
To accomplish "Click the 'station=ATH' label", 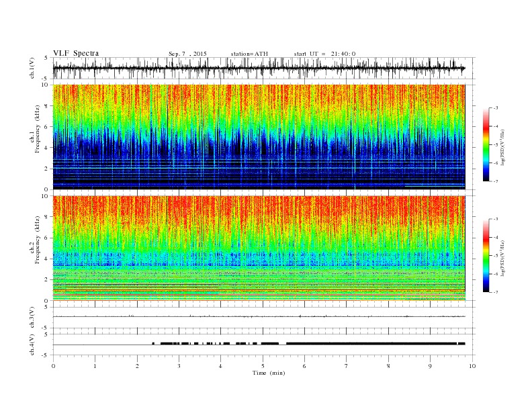I will (249, 54).
